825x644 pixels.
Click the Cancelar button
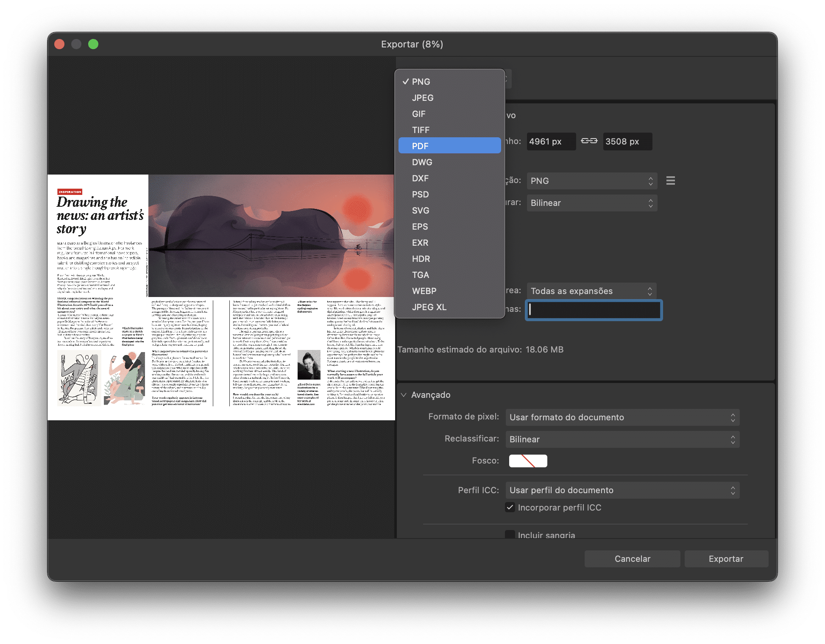pos(632,559)
